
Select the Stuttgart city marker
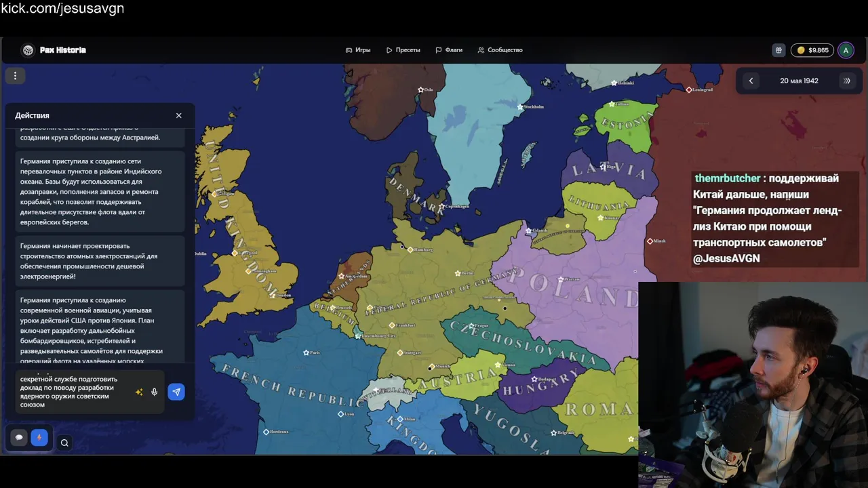(399, 352)
